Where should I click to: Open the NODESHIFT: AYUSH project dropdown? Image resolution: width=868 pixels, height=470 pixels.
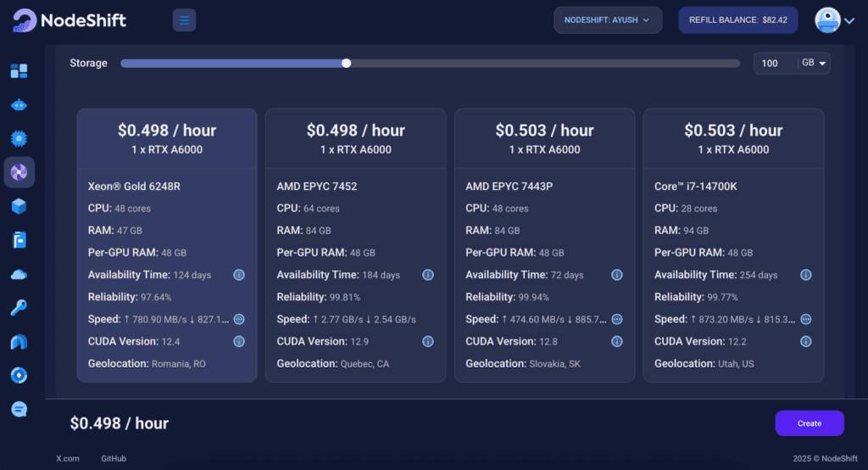point(608,20)
